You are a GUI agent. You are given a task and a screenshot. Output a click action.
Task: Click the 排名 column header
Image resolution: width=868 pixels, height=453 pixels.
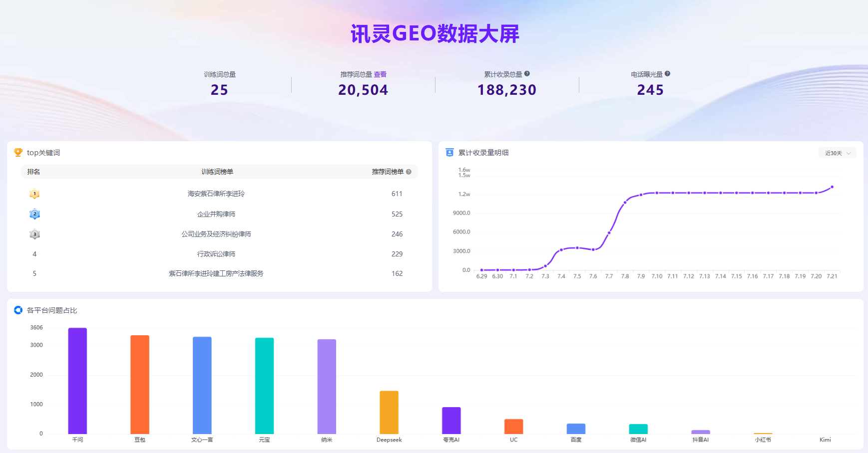point(33,172)
